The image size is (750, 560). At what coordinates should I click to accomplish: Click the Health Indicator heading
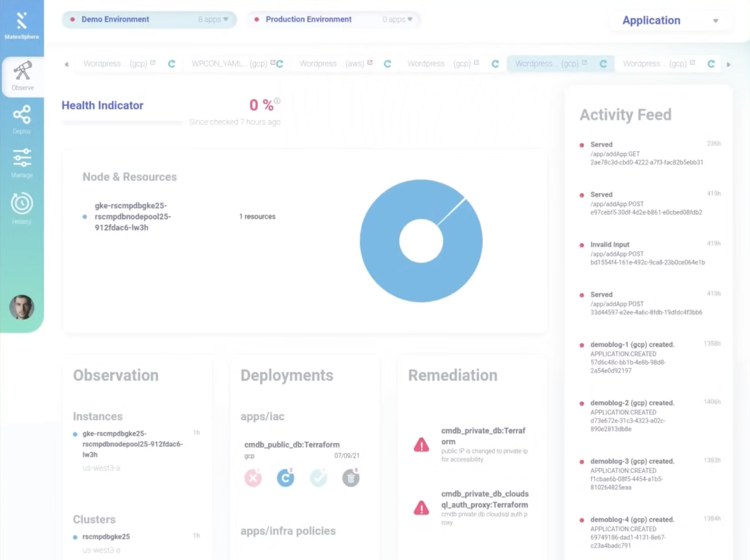pos(102,105)
